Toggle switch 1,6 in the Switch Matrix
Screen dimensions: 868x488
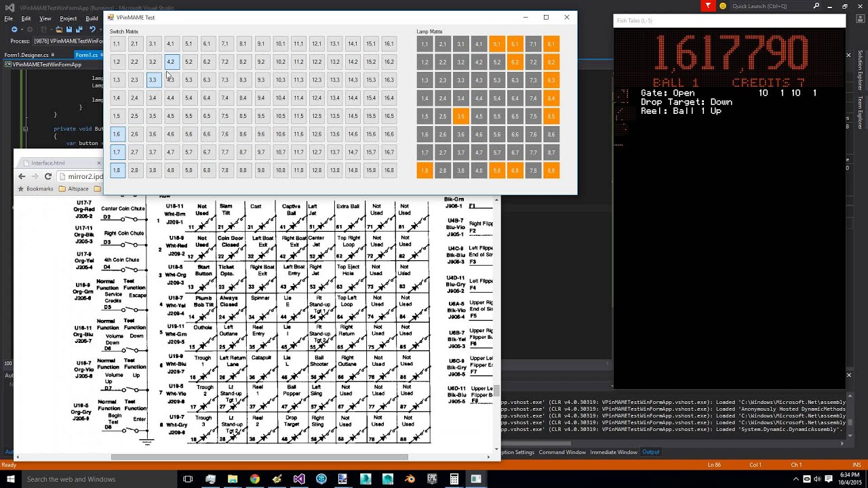[117, 134]
